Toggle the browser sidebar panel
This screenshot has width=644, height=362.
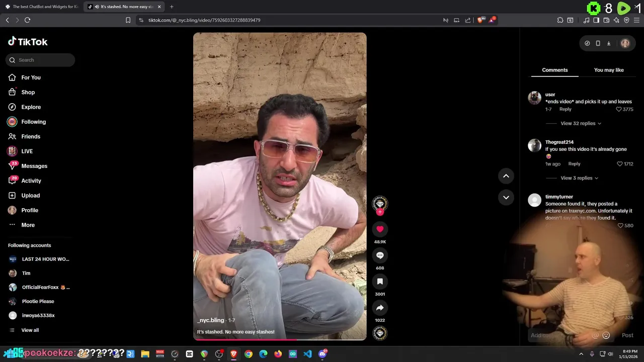596,20
